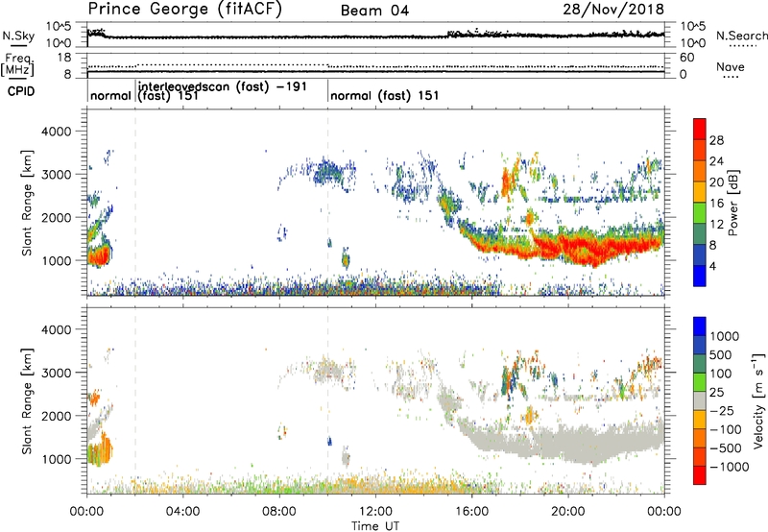Screen dimensions: 768x532
Task: Click the 'CPID' row label
Action: click(x=21, y=91)
